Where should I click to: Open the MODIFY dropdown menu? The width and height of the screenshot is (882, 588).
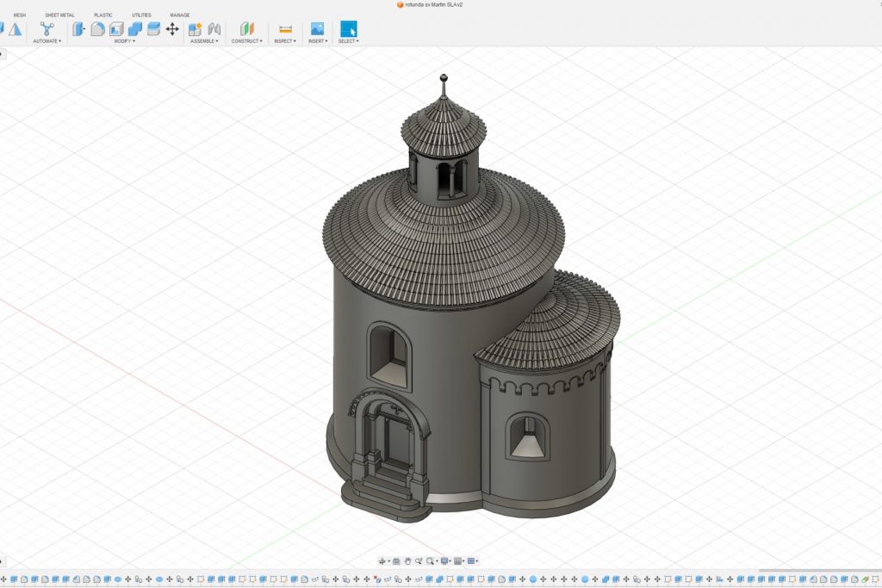[124, 41]
